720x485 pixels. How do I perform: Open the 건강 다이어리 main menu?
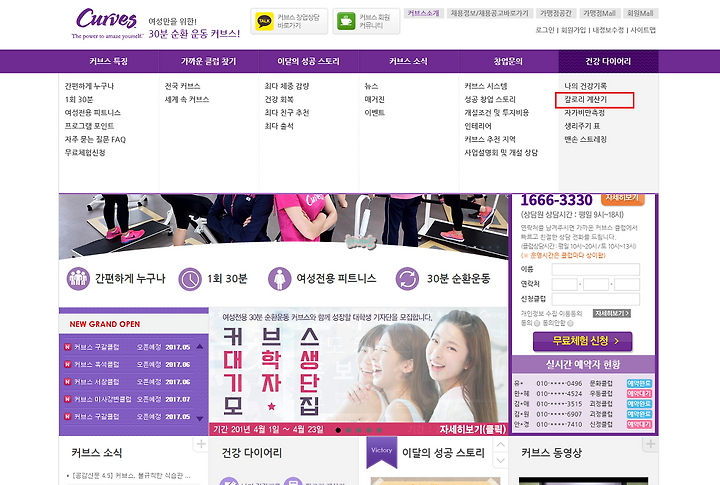608,62
